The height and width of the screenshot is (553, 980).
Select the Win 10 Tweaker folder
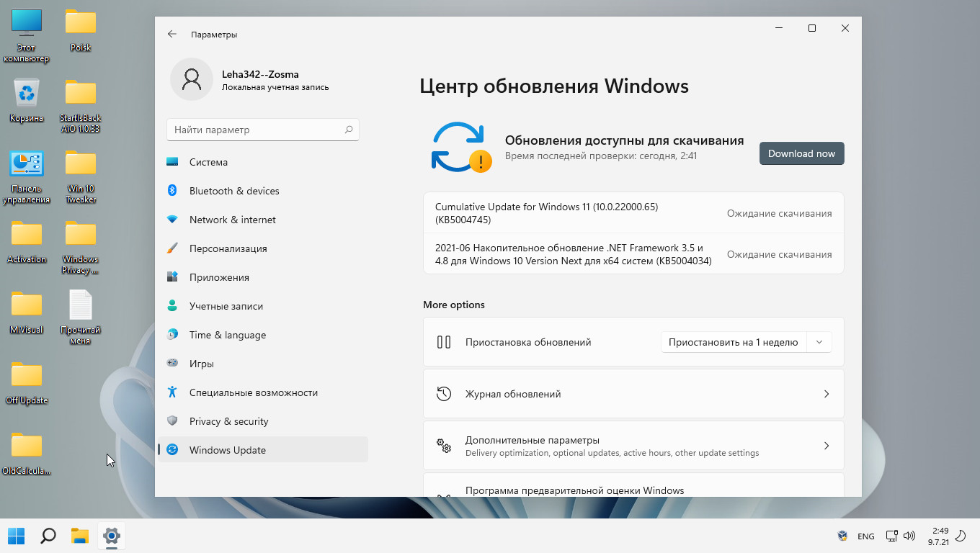coord(81,177)
